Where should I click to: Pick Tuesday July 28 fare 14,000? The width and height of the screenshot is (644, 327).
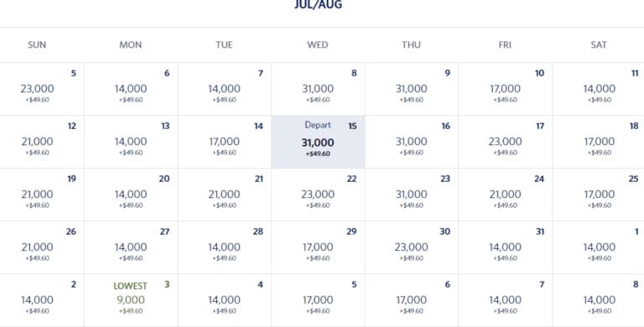pyautogui.click(x=224, y=247)
